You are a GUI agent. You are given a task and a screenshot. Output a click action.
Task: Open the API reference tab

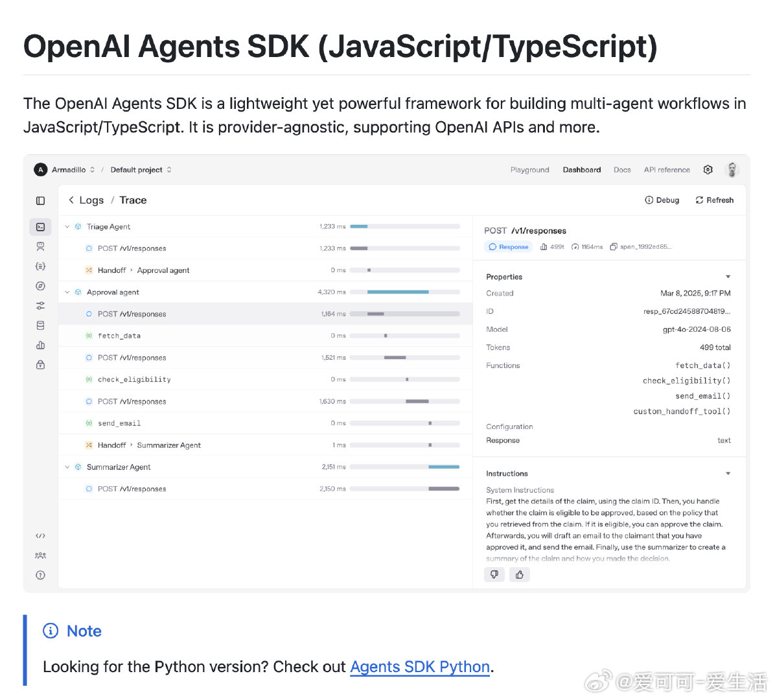(666, 170)
